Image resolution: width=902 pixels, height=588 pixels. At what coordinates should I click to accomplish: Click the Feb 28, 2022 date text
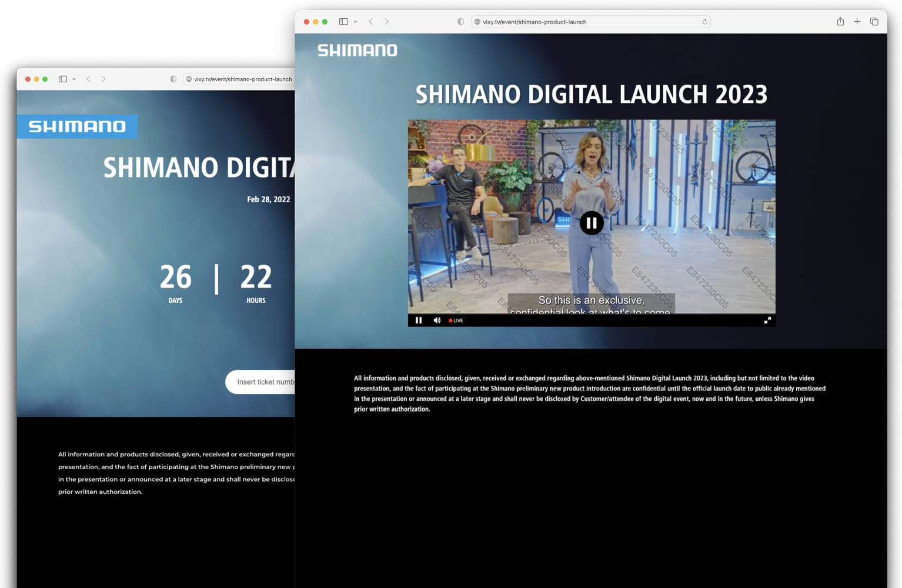pos(269,199)
